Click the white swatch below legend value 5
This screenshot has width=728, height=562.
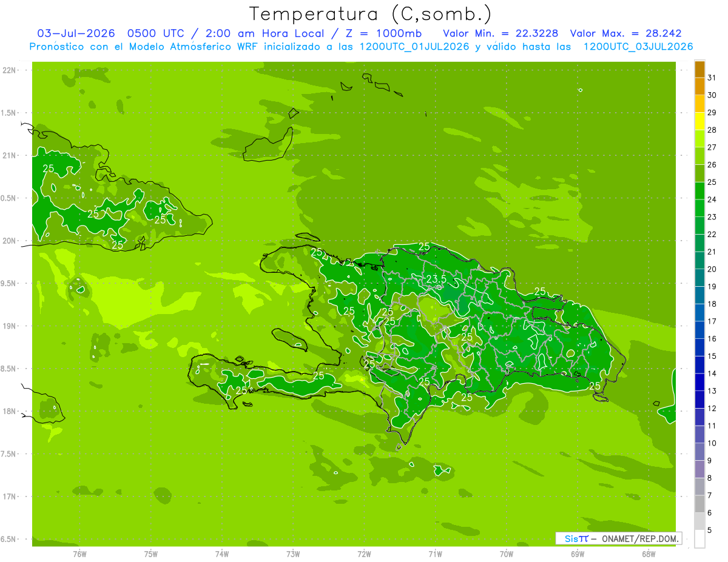tap(699, 539)
